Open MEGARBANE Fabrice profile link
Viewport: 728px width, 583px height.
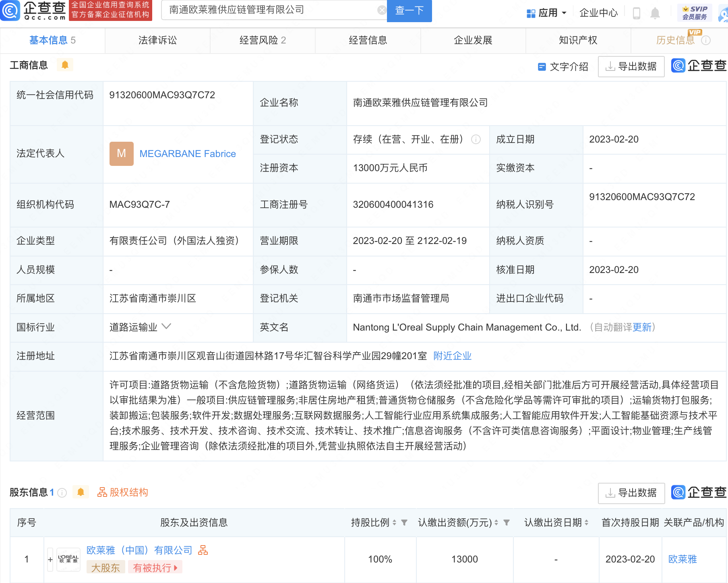coord(188,154)
